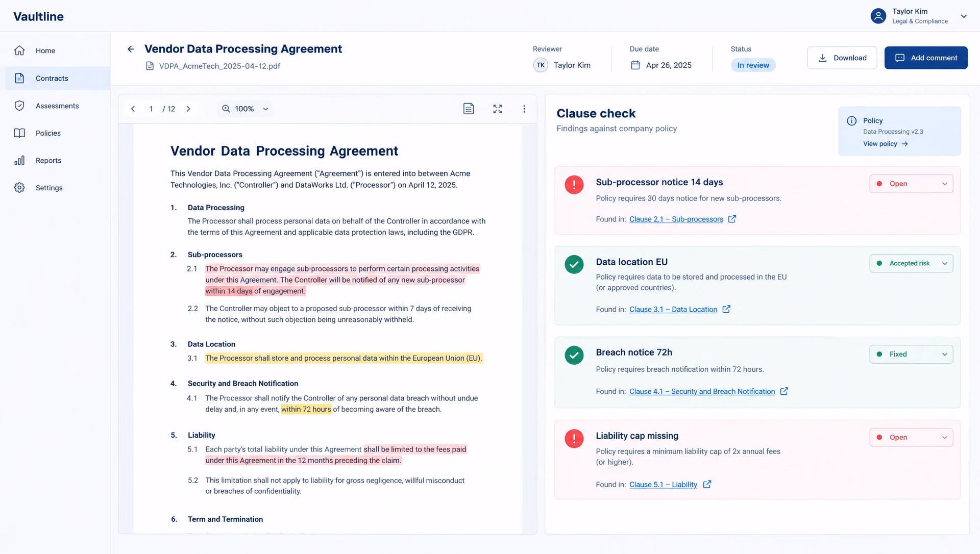Open Clause 4.1 – Security and Breach Notification link
The width and height of the screenshot is (980, 554).
click(702, 391)
